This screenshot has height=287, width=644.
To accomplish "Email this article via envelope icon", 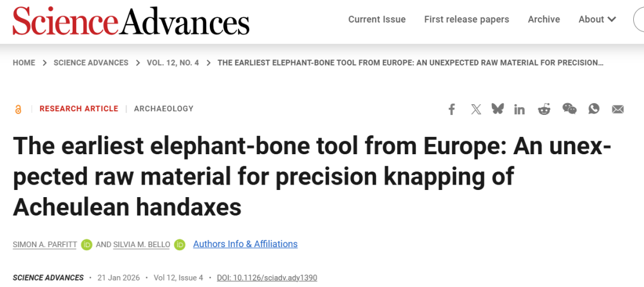I will click(x=618, y=109).
